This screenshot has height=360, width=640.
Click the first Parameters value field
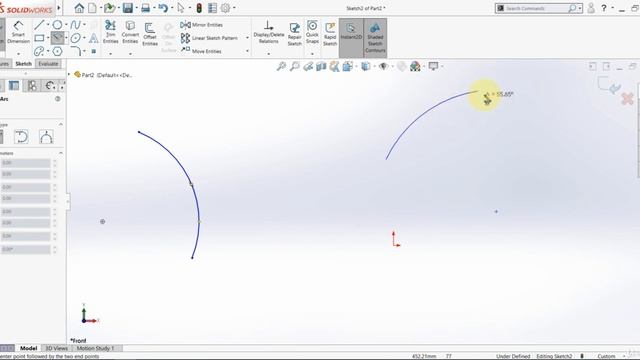pos(26,163)
